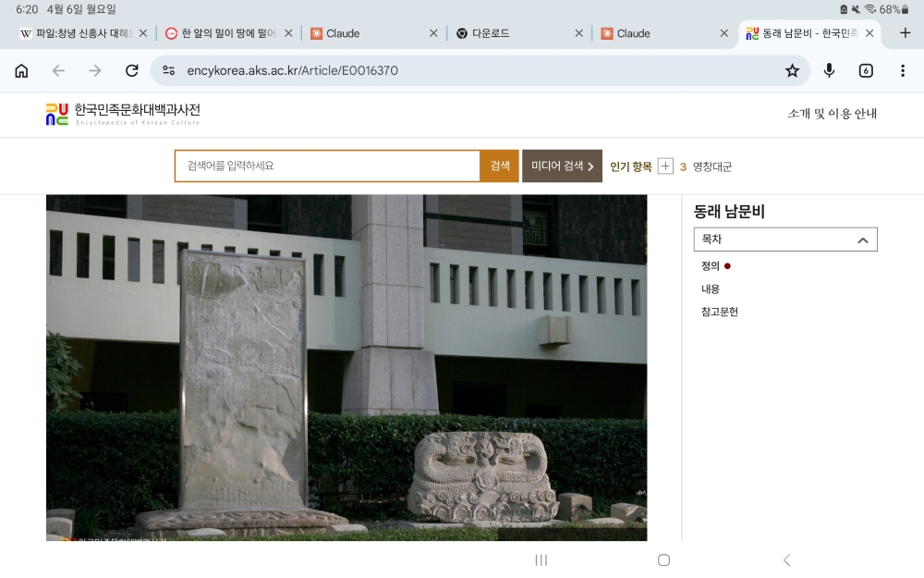Go back with the browser back arrow
Image resolution: width=924 pixels, height=578 pixels.
point(58,71)
